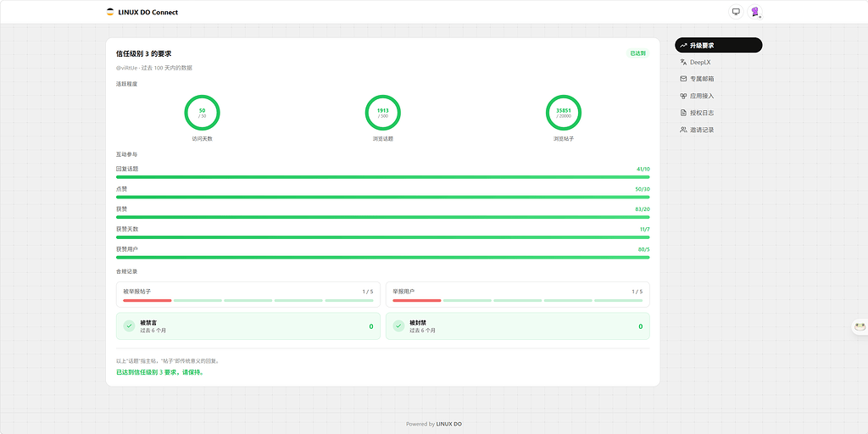Click the 浏览话题 1913/500 progress ring

pyautogui.click(x=383, y=113)
